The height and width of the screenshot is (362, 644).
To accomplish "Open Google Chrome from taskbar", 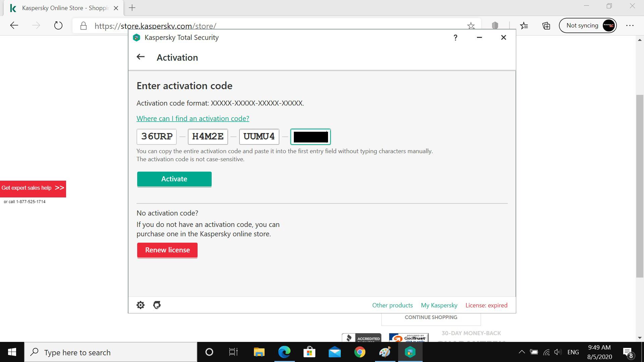I will (360, 352).
